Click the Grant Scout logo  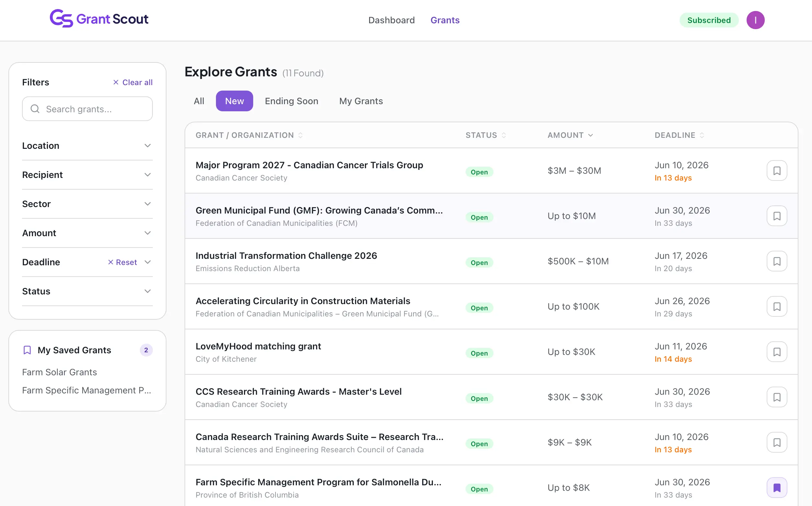point(99,19)
